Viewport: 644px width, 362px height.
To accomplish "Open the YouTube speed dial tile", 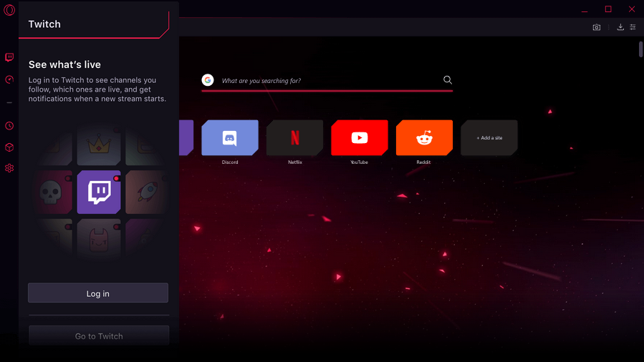I will pos(360,138).
